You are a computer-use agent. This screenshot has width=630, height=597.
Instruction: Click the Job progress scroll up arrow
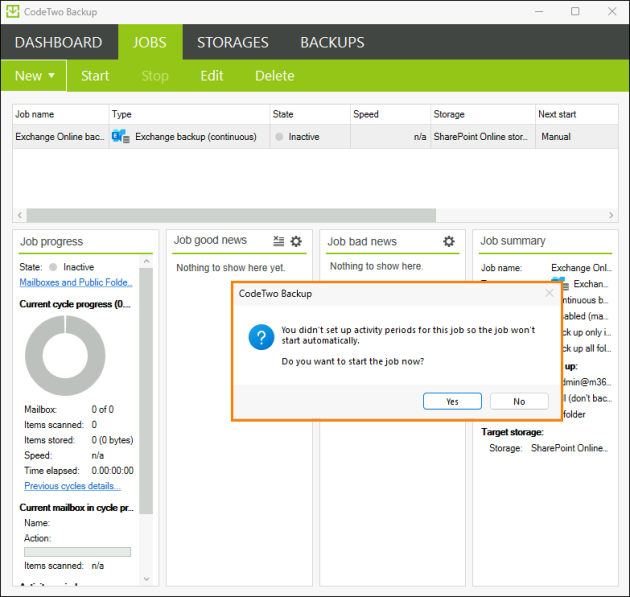[x=147, y=262]
